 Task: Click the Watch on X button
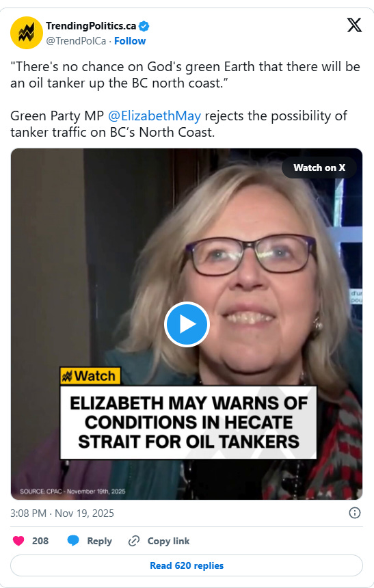[319, 168]
